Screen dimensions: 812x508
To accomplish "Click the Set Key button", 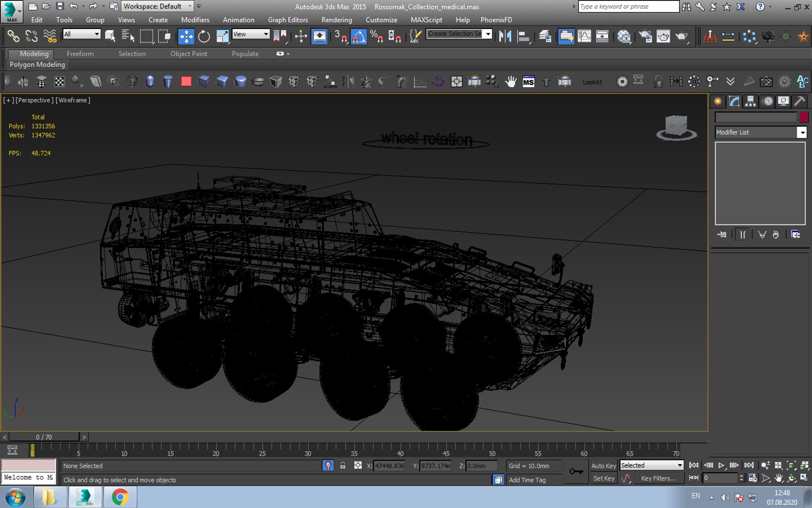I will [x=603, y=478].
